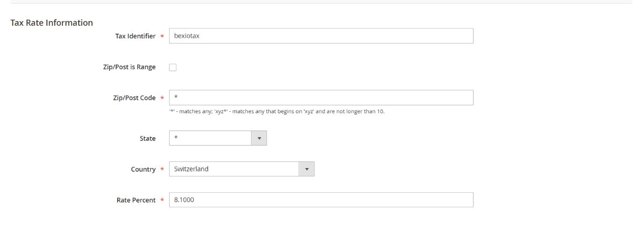Enable the Zip/Post is Range checkbox
This screenshot has height=234, width=644.
pos(173,67)
